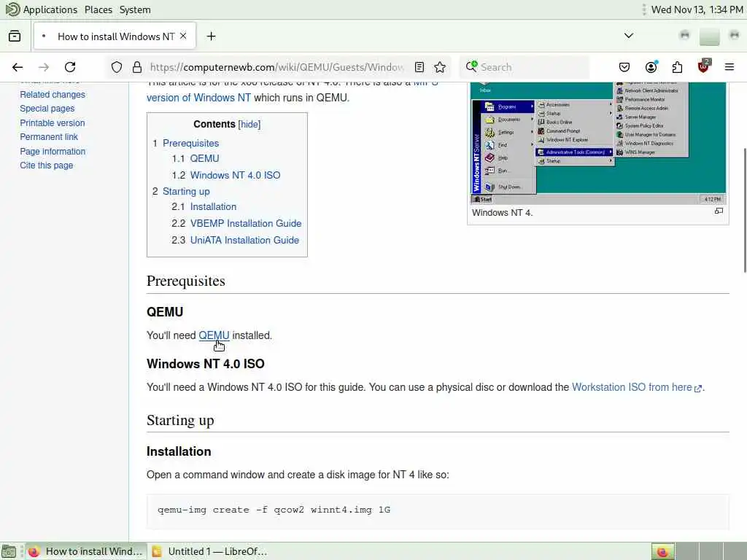Reload the current page
Image resolution: width=747 pixels, height=560 pixels.
coord(70,67)
